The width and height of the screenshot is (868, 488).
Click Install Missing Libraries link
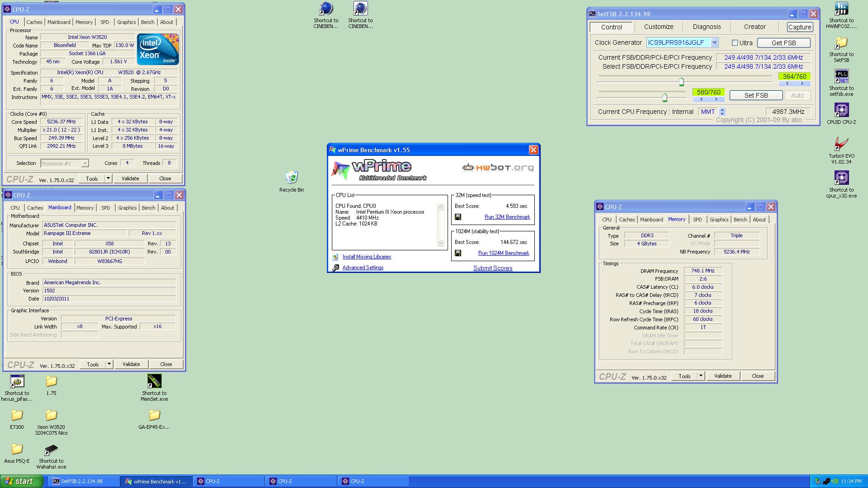tap(367, 257)
